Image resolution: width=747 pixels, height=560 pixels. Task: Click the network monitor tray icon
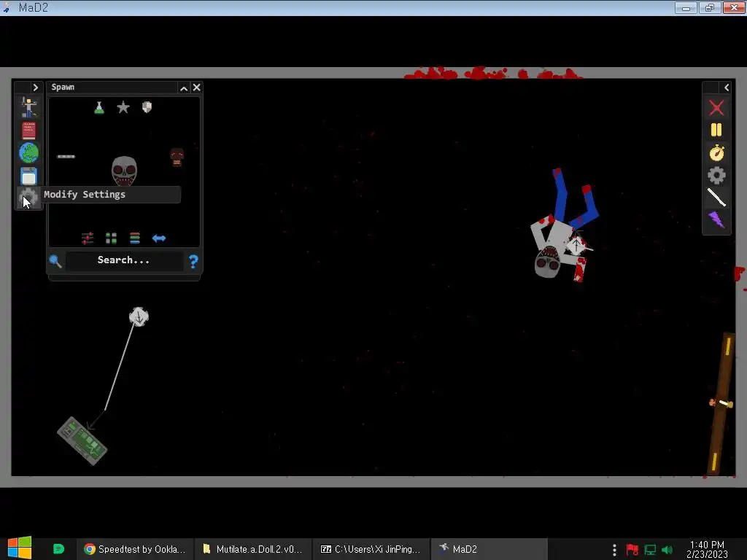(650, 550)
